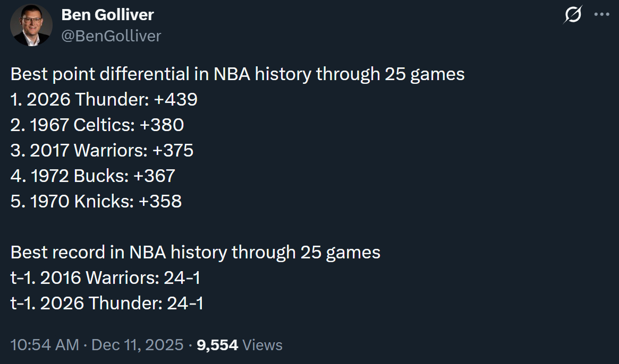Click the 1972 Bucks: +367 line
Viewport: 619px width, 364px height.
[93, 176]
